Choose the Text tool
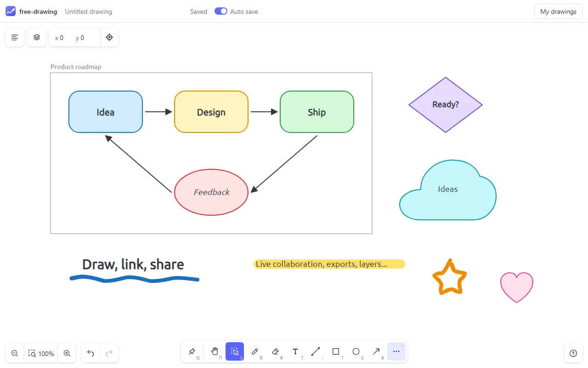Screen dimensions: 588x368 295,351
